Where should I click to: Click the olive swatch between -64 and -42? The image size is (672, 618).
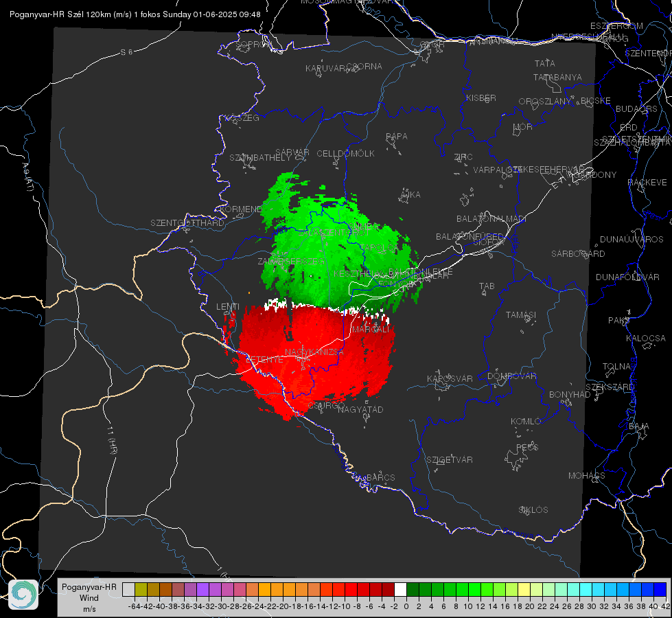tap(141, 589)
